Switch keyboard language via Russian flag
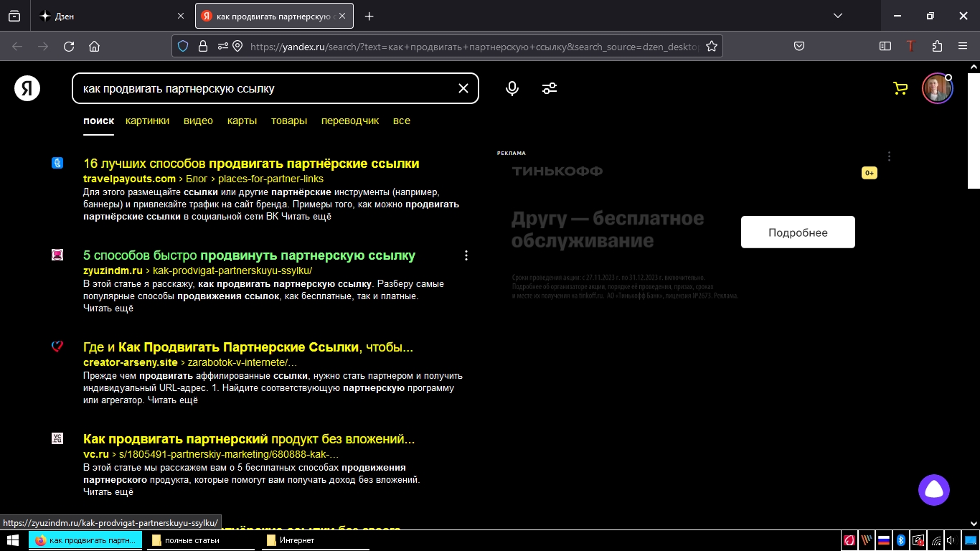This screenshot has height=551, width=980. (x=884, y=540)
